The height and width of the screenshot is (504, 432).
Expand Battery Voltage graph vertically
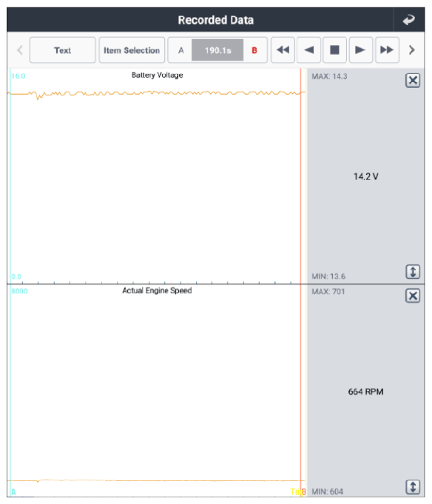pos(413,272)
